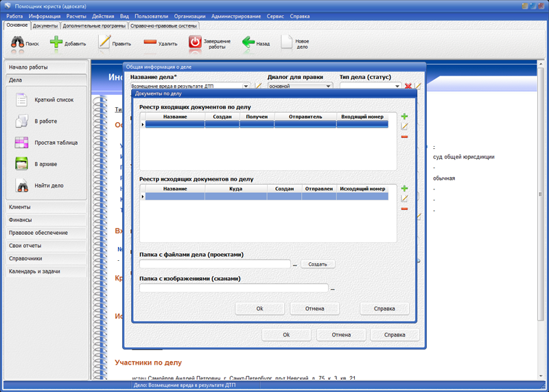Delete outgoing document using red minus icon
The width and height of the screenshot is (549, 392).
pyautogui.click(x=404, y=209)
